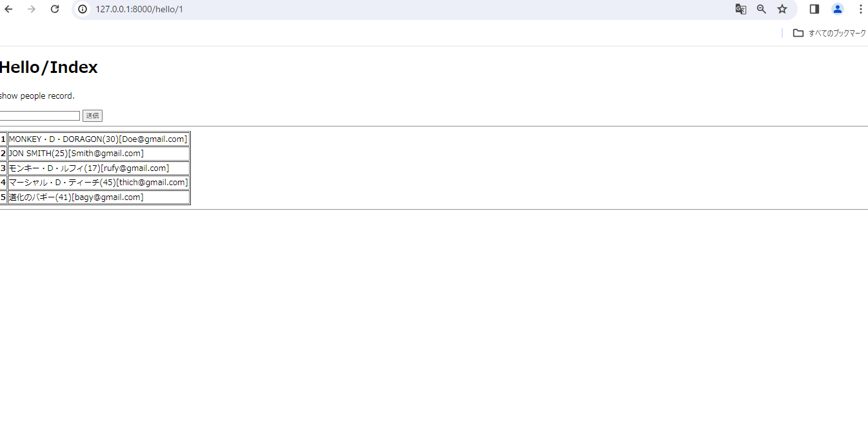868x431 pixels.
Task: Click the マーシャル・D・ティーチ record cell
Action: point(98,183)
